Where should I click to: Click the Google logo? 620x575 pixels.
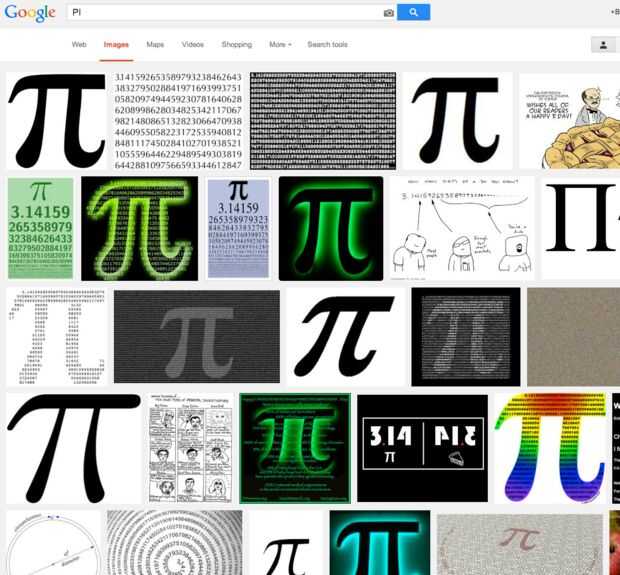(x=30, y=13)
